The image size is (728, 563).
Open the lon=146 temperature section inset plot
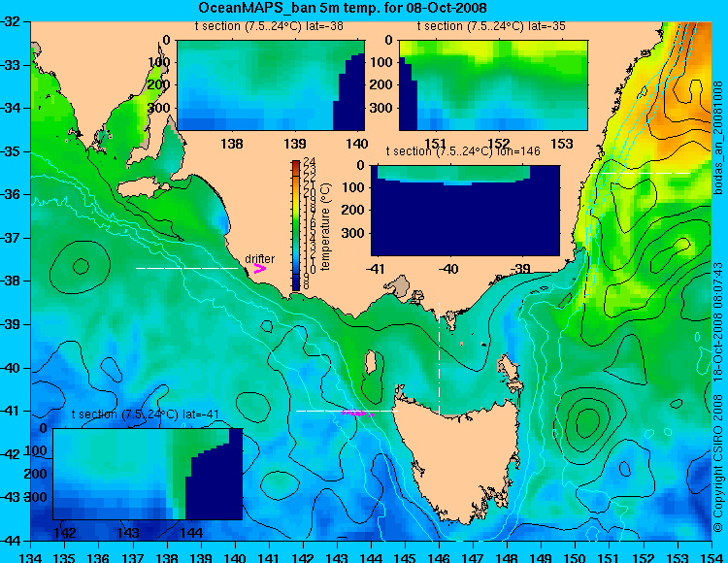click(465, 211)
